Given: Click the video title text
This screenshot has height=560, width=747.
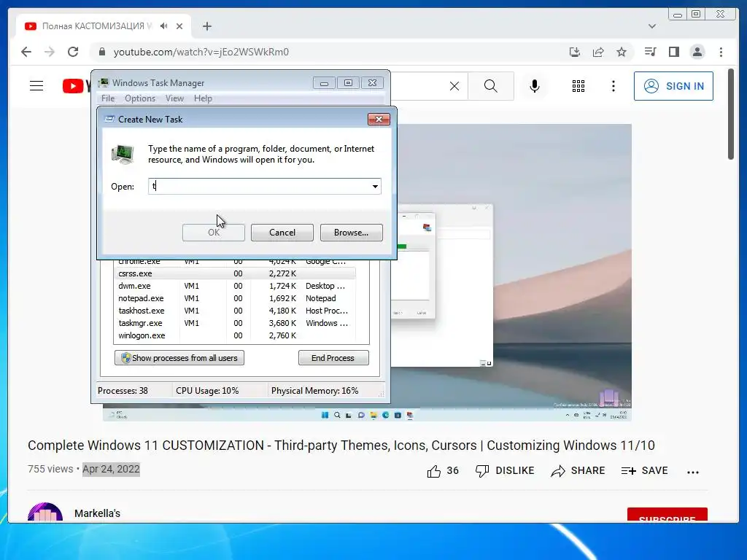Looking at the screenshot, I should (x=341, y=446).
